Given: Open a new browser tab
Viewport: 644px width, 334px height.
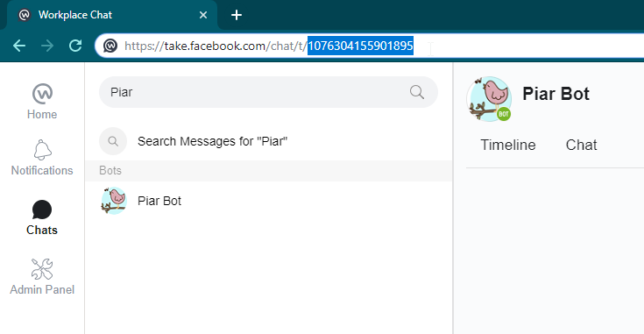Looking at the screenshot, I should 237,15.
